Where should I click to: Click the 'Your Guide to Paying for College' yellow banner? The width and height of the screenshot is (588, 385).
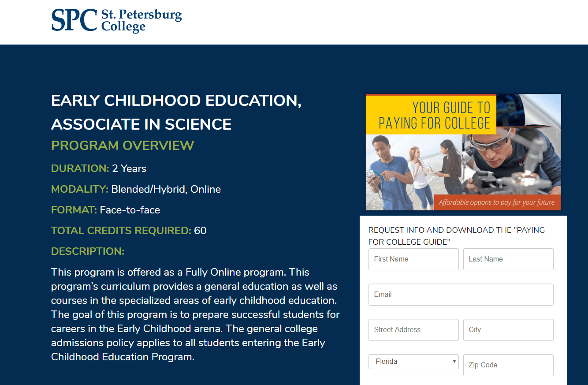[x=431, y=115]
